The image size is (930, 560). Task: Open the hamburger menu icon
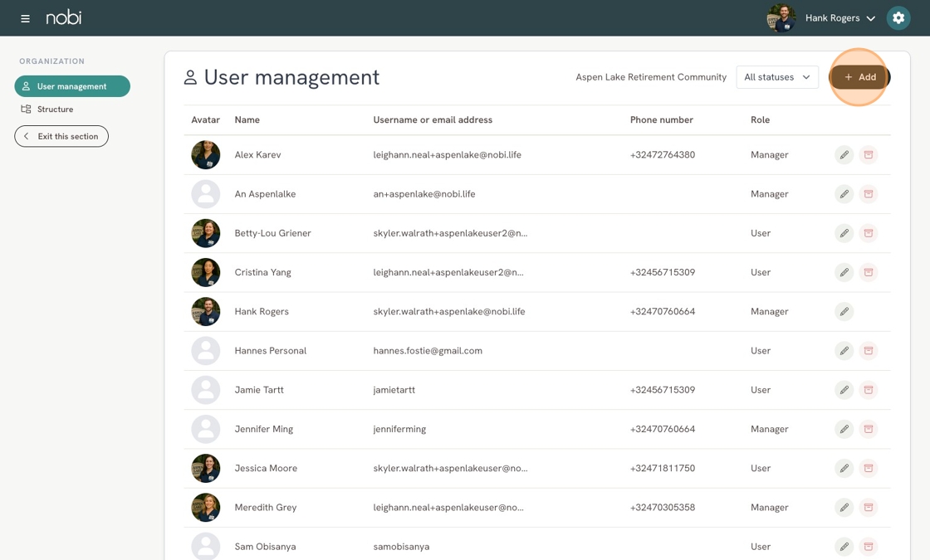pos(25,18)
